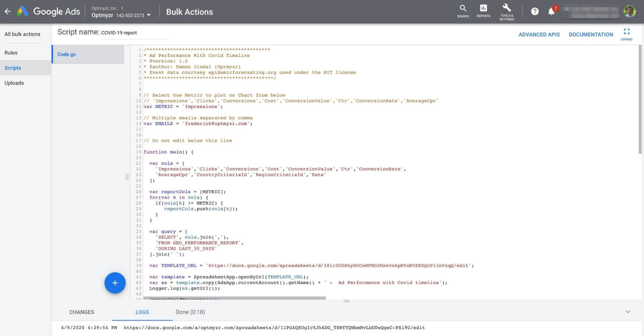Click the TEMPLATE_URL code line

point(312,266)
